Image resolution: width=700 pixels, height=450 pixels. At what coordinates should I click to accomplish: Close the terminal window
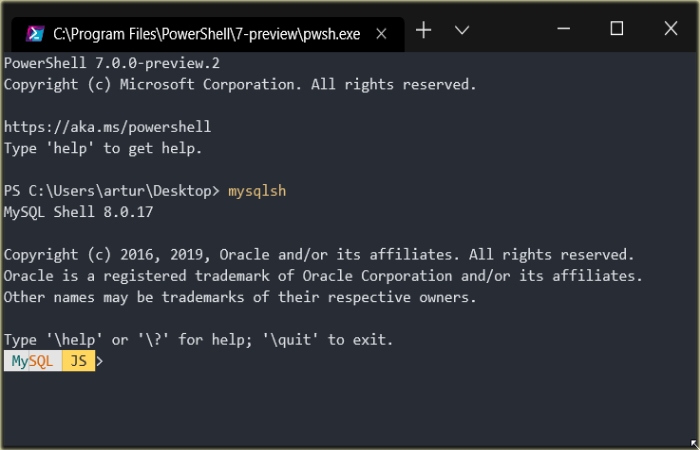point(671,29)
